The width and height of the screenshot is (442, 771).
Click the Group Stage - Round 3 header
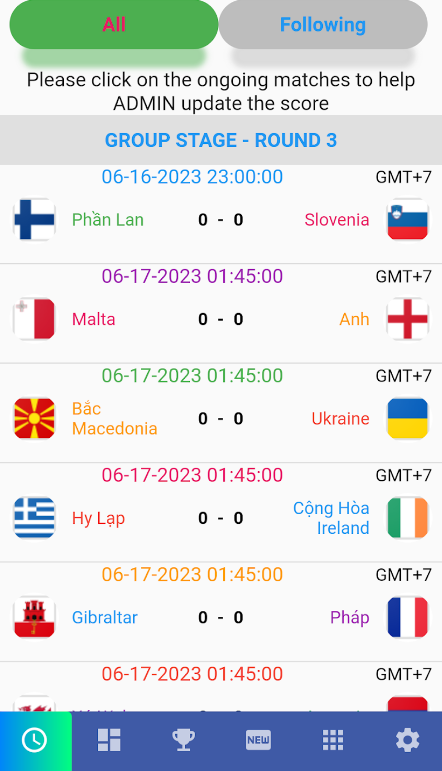221,140
